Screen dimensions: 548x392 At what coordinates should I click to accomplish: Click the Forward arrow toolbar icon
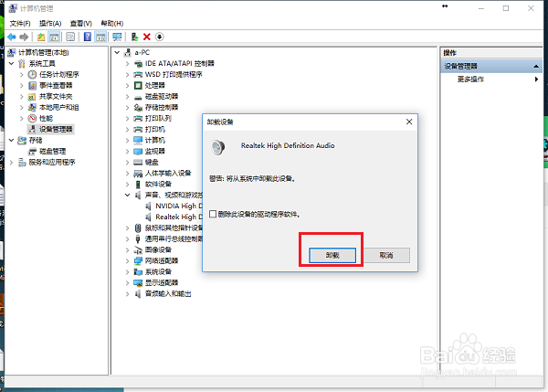point(24,37)
